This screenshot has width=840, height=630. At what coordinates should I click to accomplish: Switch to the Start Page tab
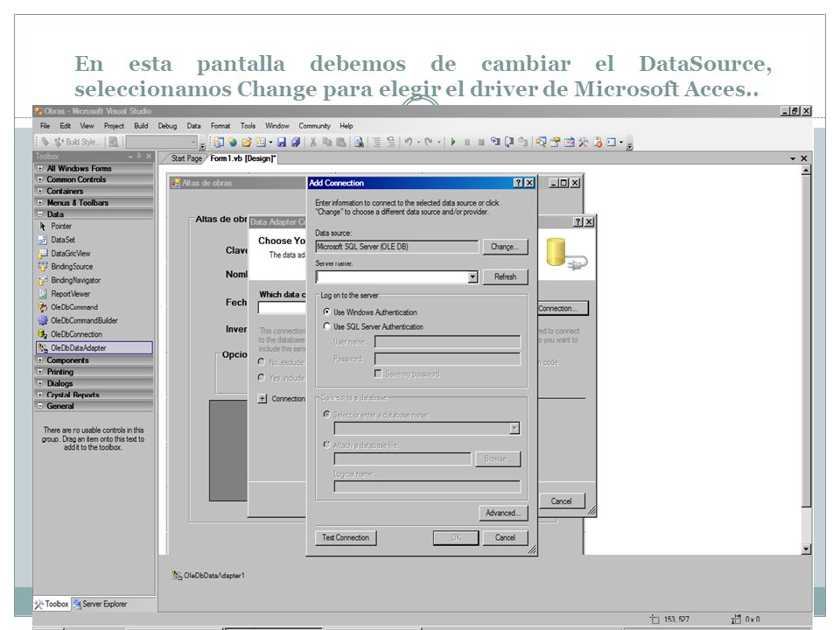[186, 158]
